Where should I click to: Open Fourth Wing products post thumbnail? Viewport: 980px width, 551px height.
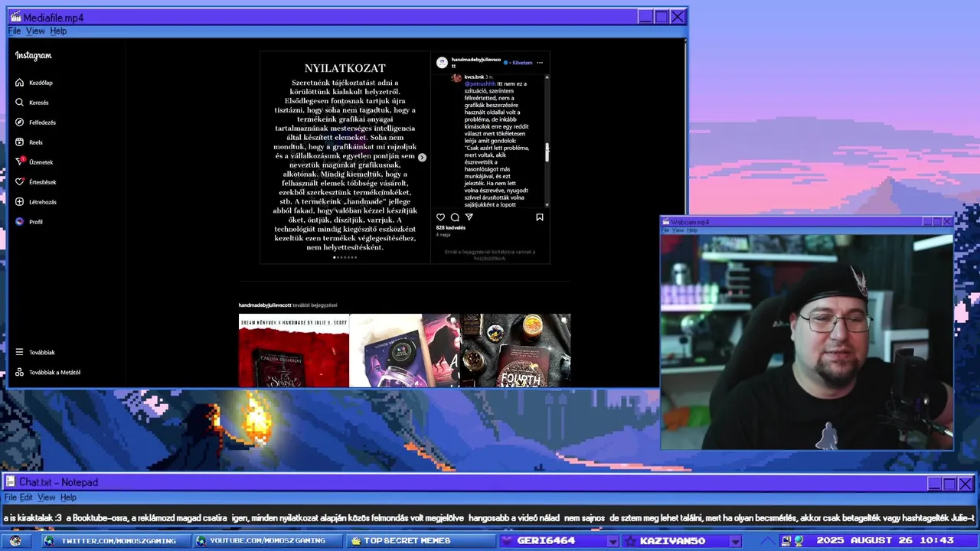click(x=515, y=350)
